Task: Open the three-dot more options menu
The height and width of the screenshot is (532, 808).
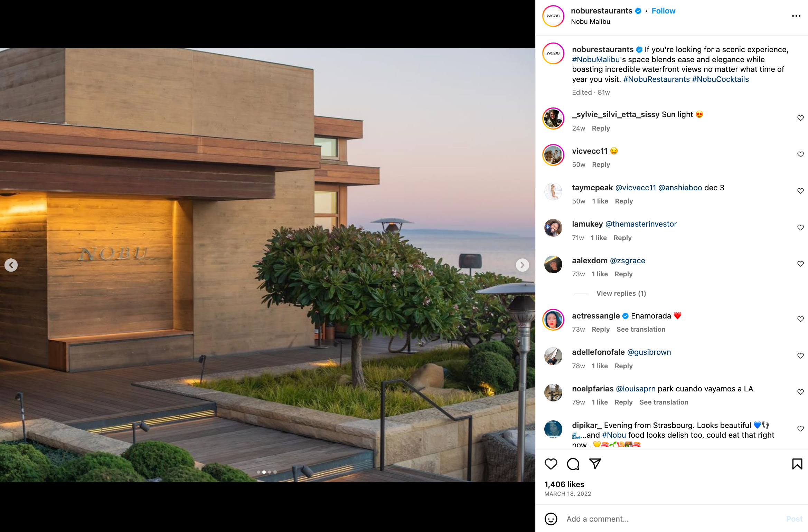Action: pyautogui.click(x=796, y=16)
